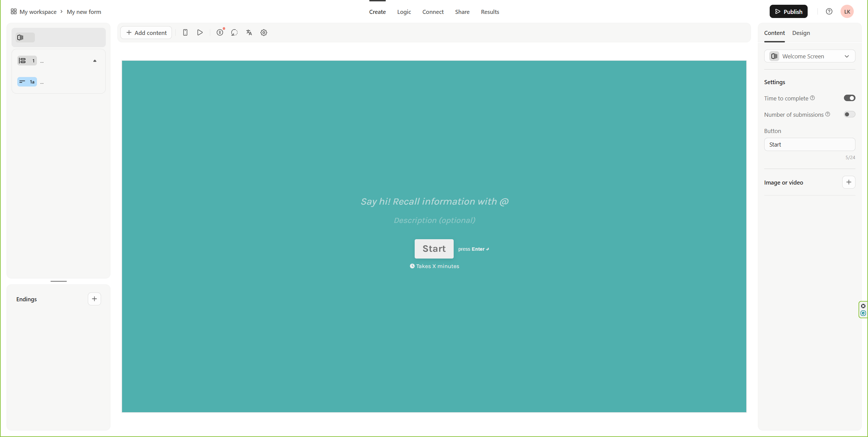Open the Welcome Screen type dropdown
The width and height of the screenshot is (868, 437).
(810, 56)
